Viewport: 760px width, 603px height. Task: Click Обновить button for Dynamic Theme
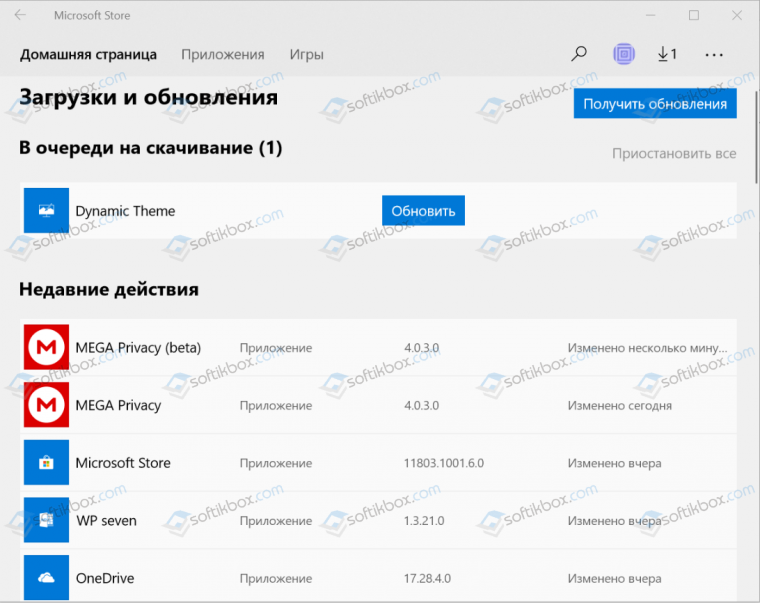click(423, 210)
